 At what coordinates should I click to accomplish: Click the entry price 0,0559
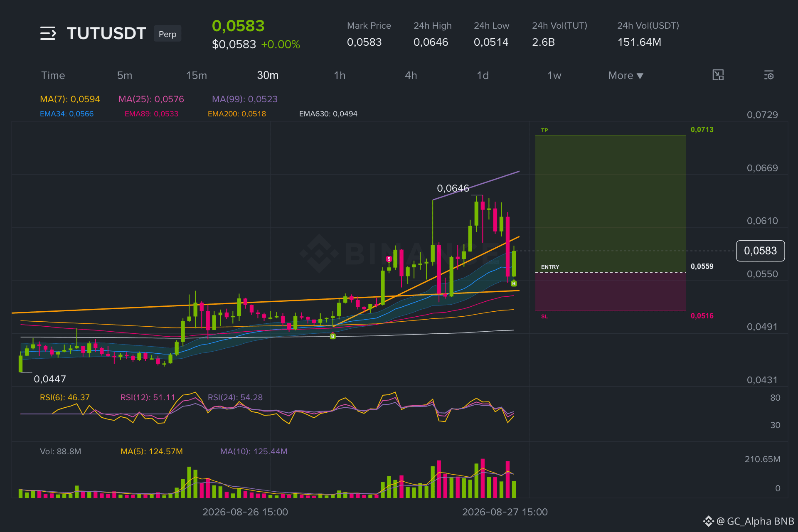pos(702,266)
